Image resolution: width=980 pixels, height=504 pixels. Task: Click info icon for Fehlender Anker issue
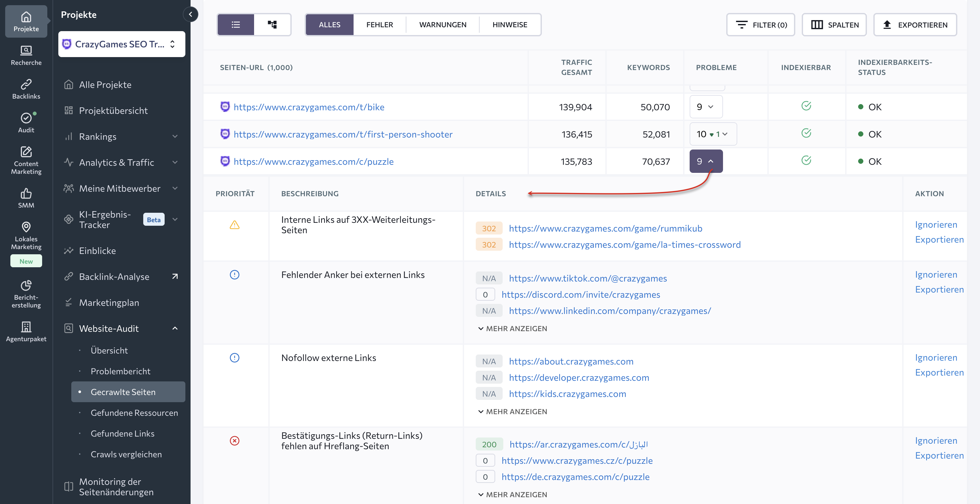click(x=235, y=274)
